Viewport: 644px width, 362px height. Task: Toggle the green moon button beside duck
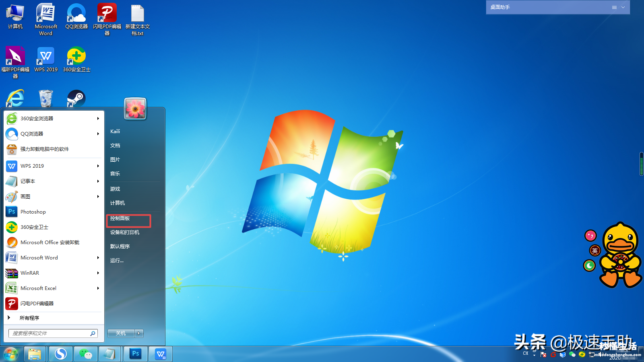[589, 265]
